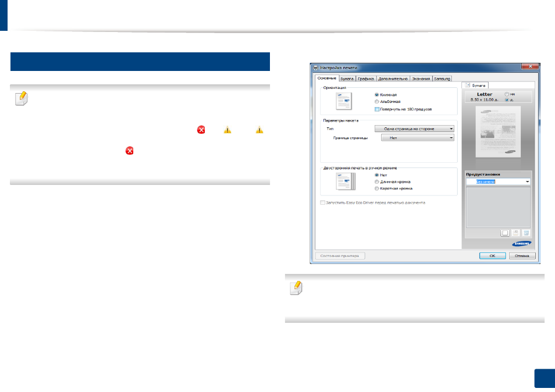Switch to the Графика tab

(365, 79)
